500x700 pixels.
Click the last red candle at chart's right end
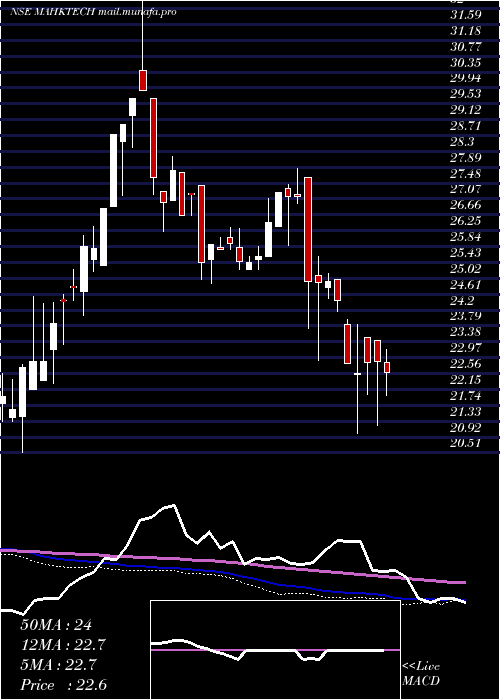tap(387, 367)
